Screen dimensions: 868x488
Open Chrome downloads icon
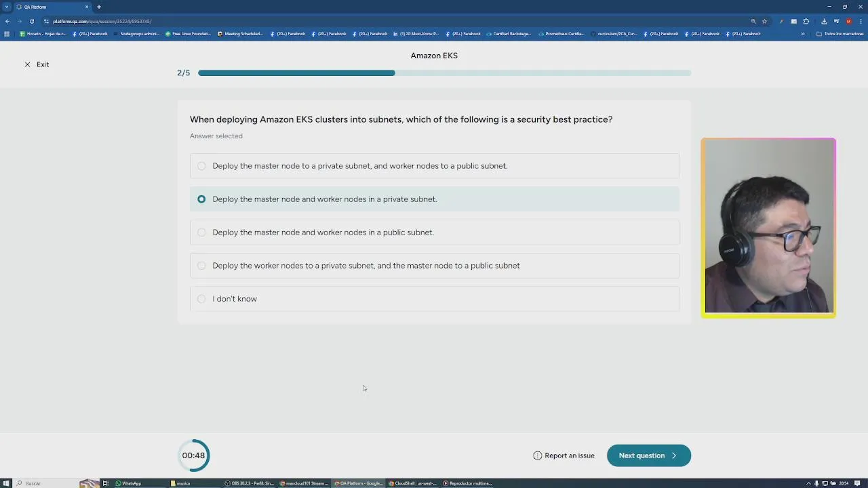tap(824, 21)
